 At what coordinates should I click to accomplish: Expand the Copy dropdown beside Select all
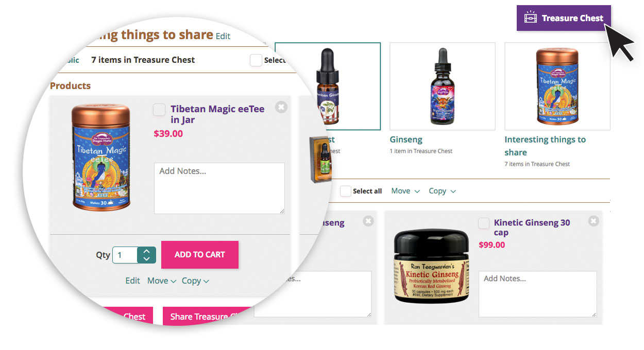point(442,191)
